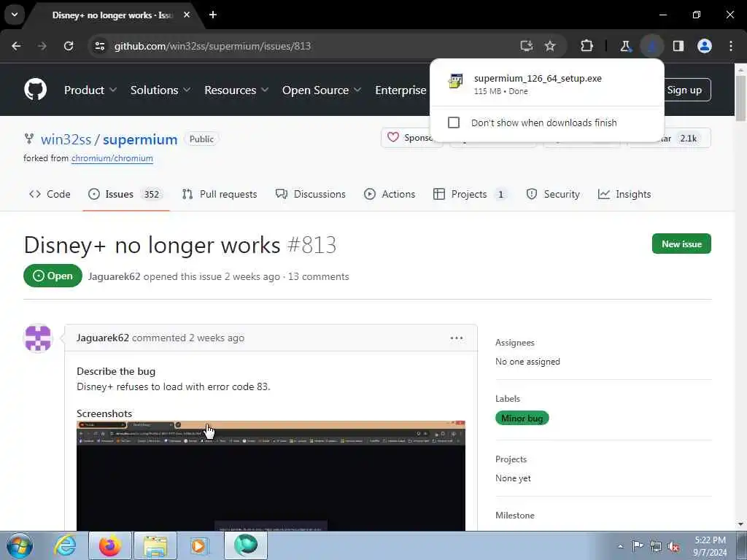Open the Windows Start button
The width and height of the screenshot is (747, 560).
[x=19, y=545]
